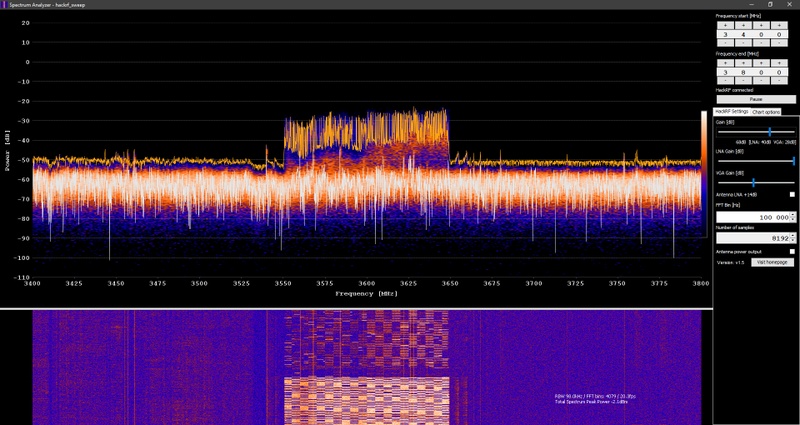Increase hundreds digit of Frequency end
800x425 pixels.
[743, 63]
